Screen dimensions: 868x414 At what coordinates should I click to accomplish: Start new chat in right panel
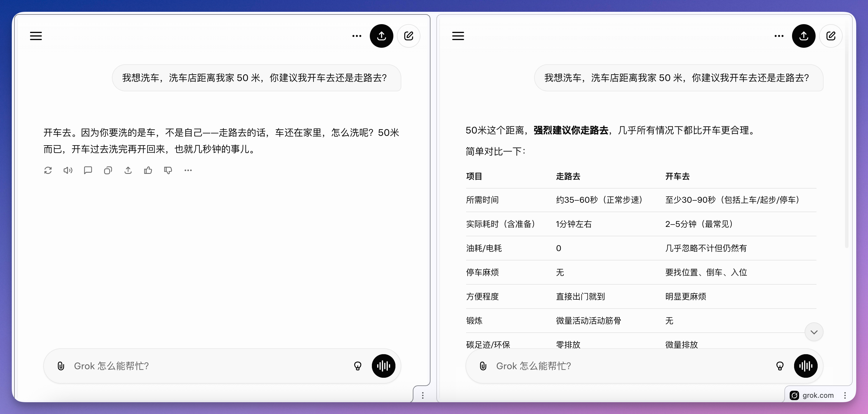coord(831,36)
